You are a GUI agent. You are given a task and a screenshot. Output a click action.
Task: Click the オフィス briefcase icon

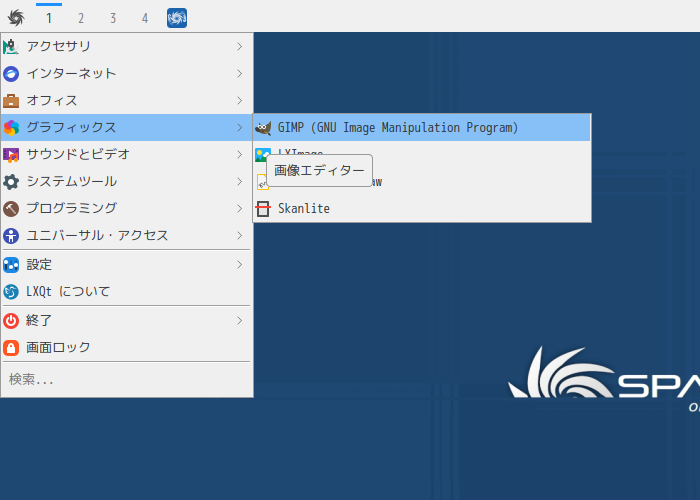pos(11,101)
